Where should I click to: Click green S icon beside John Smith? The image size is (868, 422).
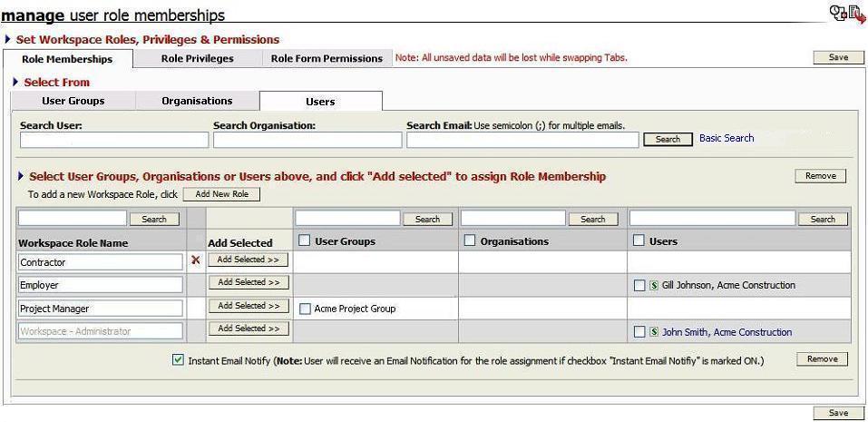[654, 332]
